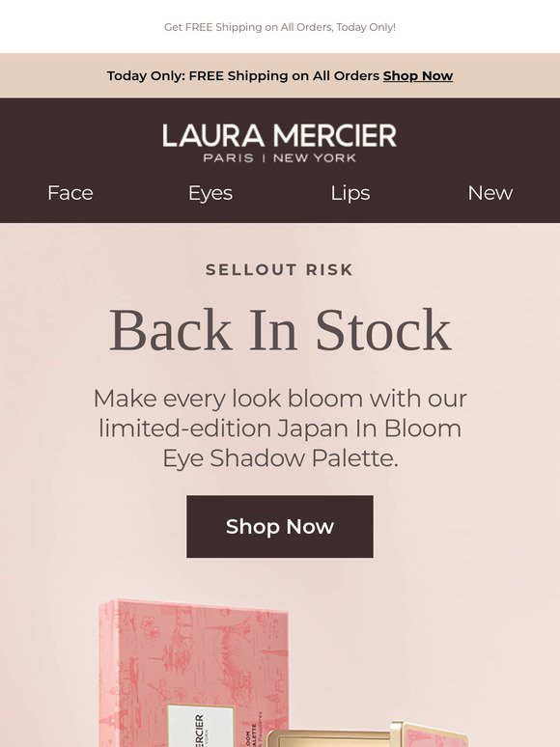Click Eye Shadow Palette text line

[x=280, y=458]
